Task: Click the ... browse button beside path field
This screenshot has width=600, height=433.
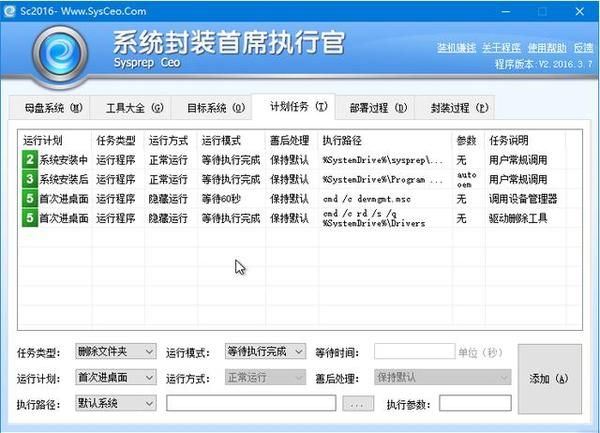Action: (358, 403)
